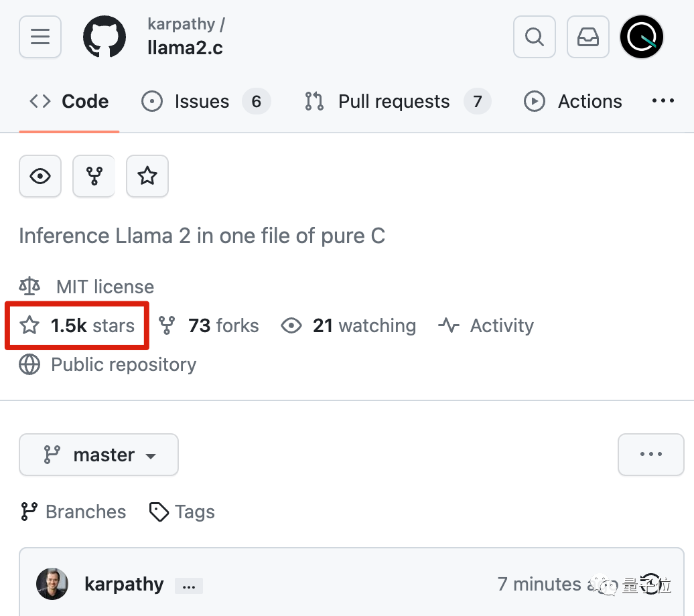Click the GitHub logo icon

point(105,36)
